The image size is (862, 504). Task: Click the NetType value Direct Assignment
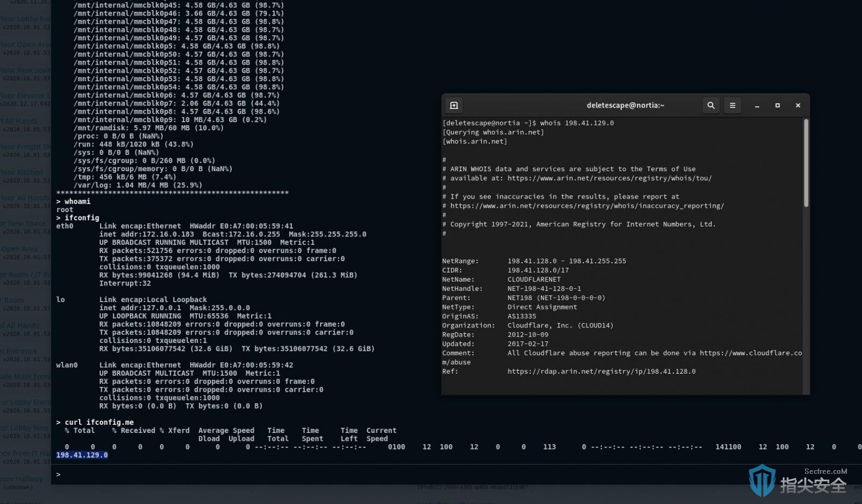click(x=542, y=307)
